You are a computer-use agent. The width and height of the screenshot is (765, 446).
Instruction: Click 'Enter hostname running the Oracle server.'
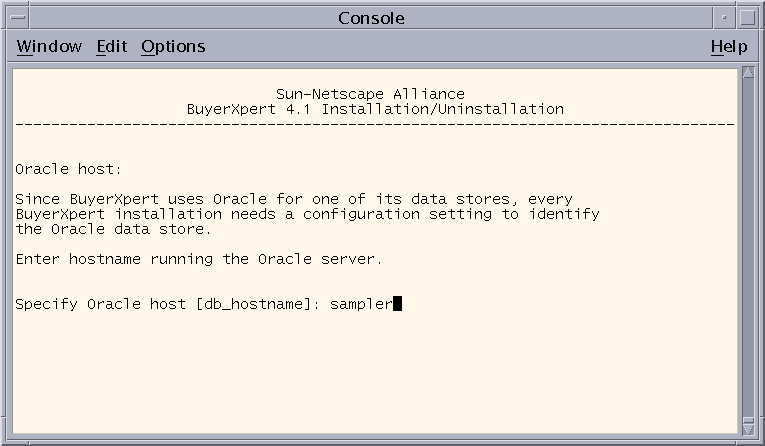(x=199, y=259)
